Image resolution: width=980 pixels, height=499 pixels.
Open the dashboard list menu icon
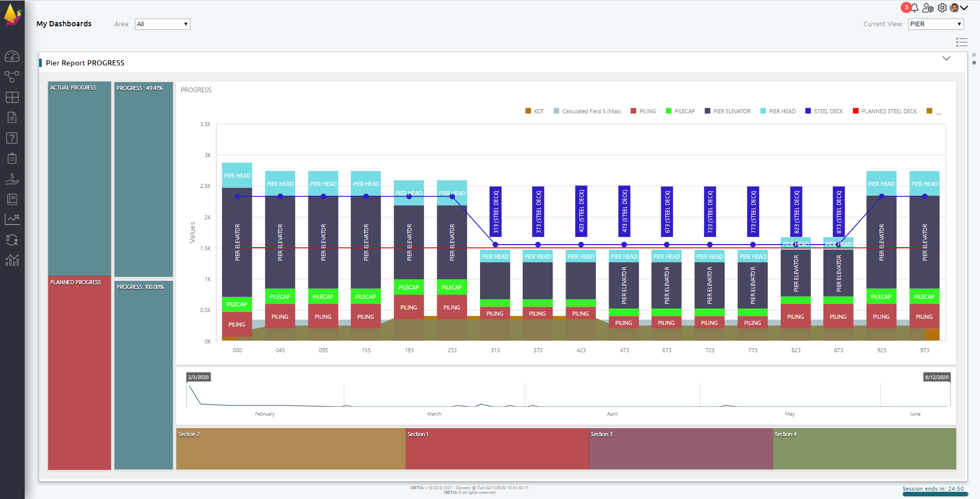click(x=962, y=42)
